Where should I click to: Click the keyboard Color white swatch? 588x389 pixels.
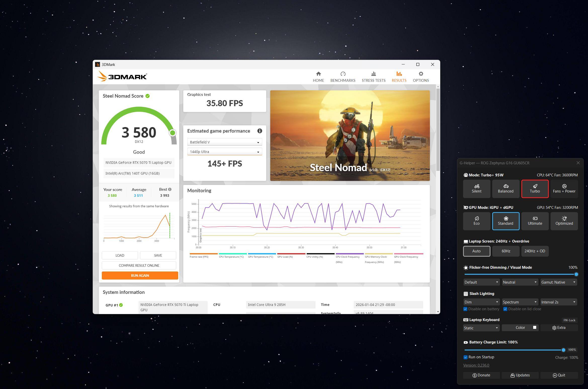tap(535, 327)
